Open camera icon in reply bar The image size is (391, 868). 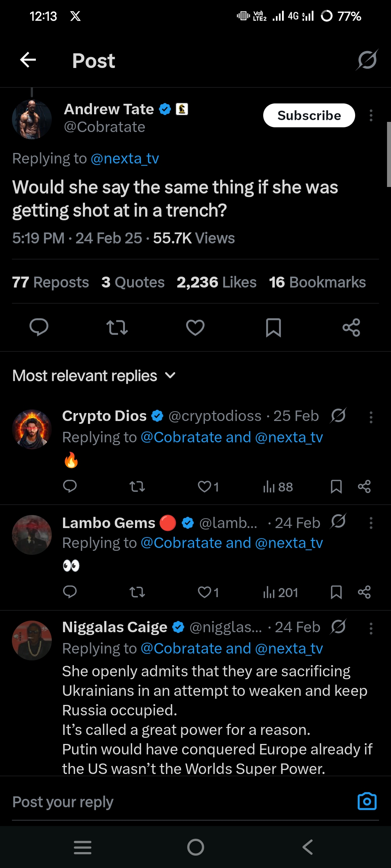click(x=367, y=801)
